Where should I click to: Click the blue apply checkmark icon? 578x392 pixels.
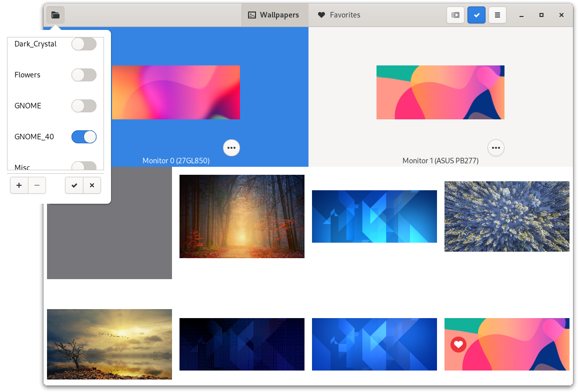[476, 15]
